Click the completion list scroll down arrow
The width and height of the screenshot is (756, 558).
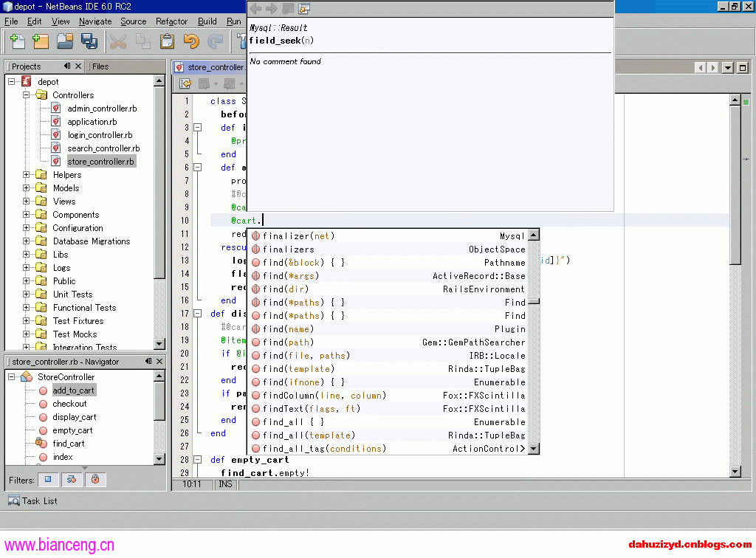(x=534, y=449)
